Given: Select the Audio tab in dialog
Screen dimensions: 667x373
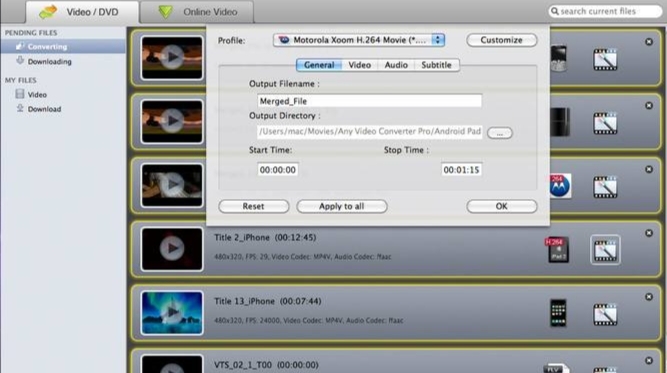Looking at the screenshot, I should pos(396,65).
